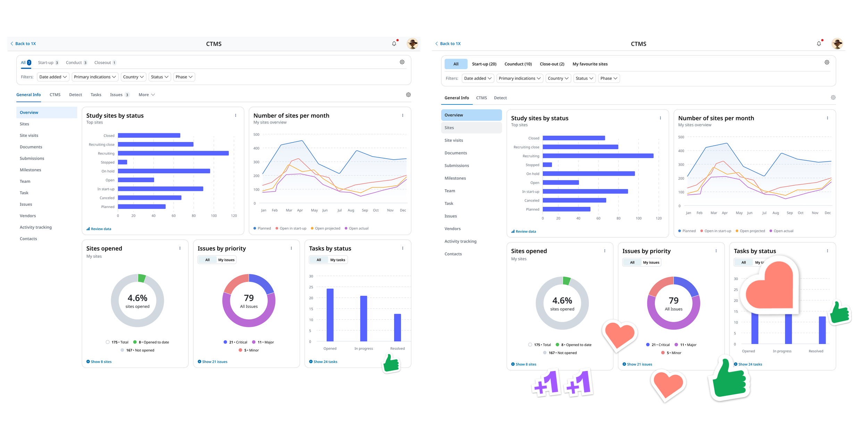Open Country filter dropdown in right dashboard
868x447 pixels.
tap(558, 78)
